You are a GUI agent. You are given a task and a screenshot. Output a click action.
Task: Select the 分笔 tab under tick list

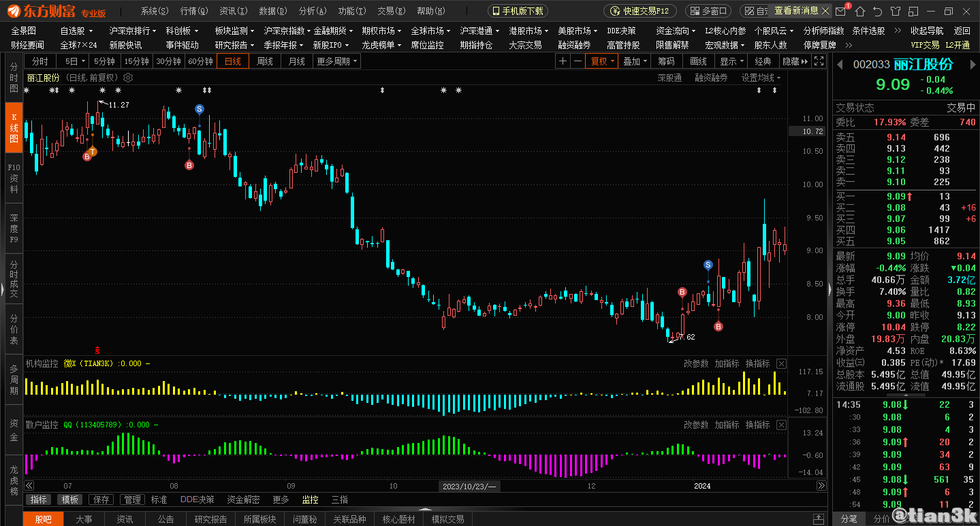point(849,519)
